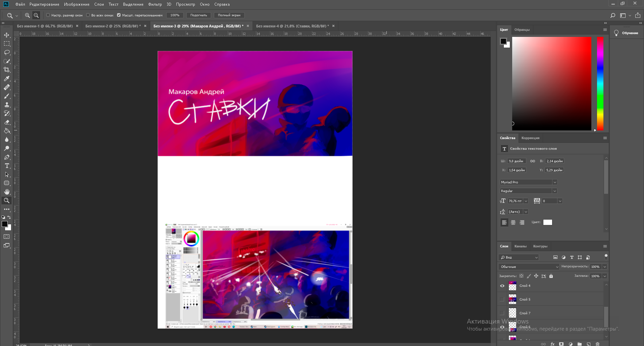
Task: Select the Lasso tool
Action: tap(7, 53)
